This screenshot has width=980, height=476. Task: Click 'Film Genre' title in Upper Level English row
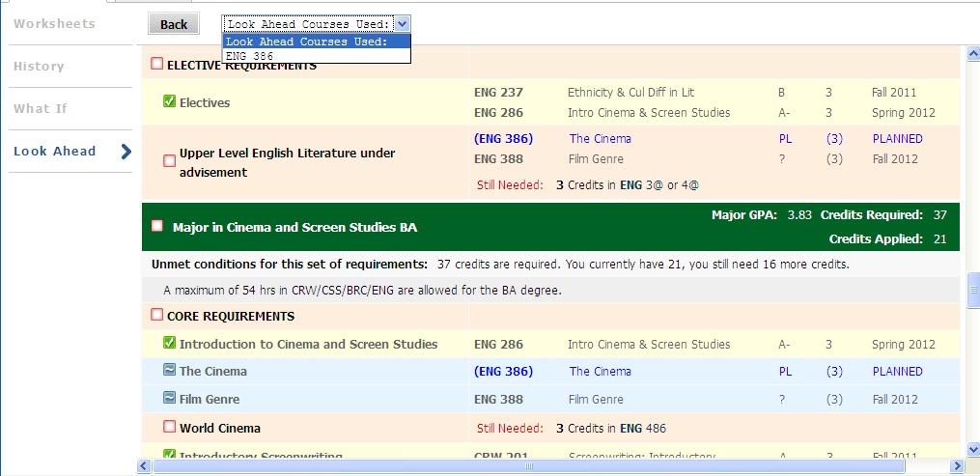click(x=596, y=159)
